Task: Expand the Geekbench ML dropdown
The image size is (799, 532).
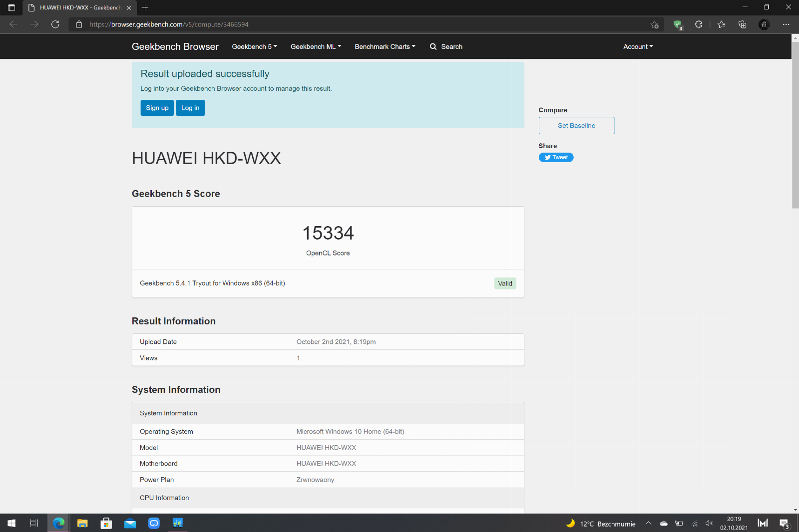Action: (x=316, y=46)
